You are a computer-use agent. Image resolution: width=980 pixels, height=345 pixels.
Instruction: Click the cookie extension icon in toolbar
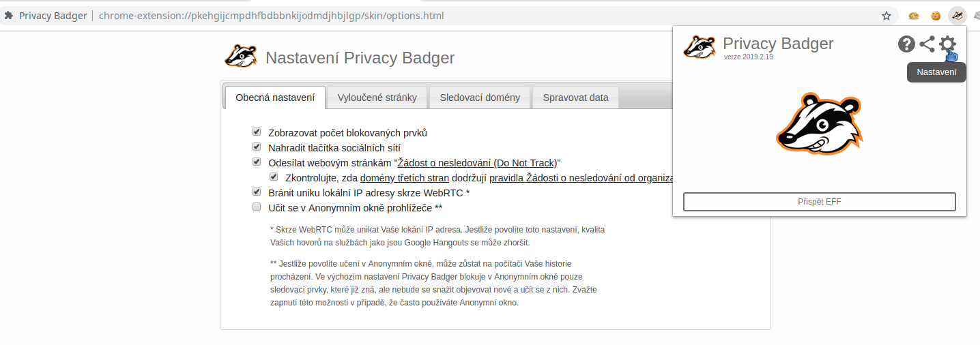936,15
